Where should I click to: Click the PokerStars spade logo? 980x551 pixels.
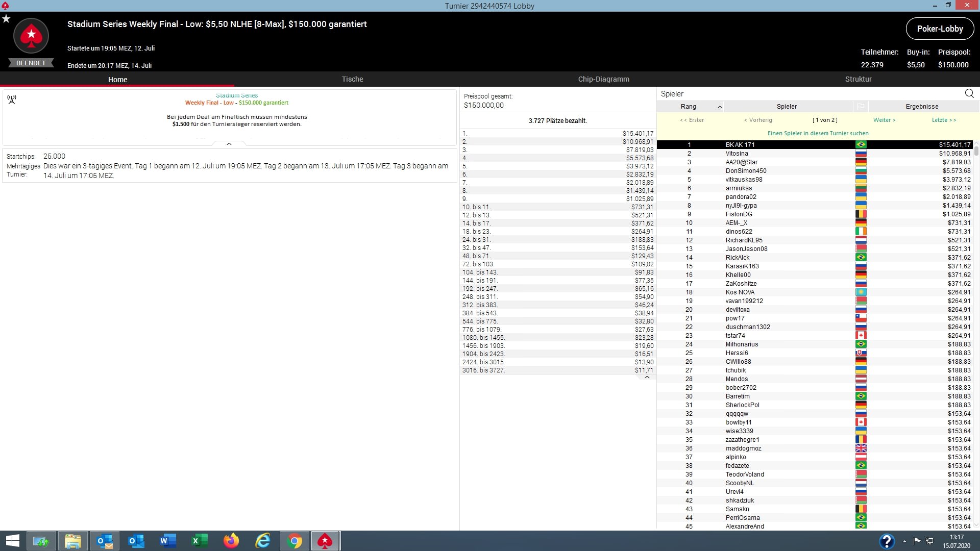click(31, 36)
